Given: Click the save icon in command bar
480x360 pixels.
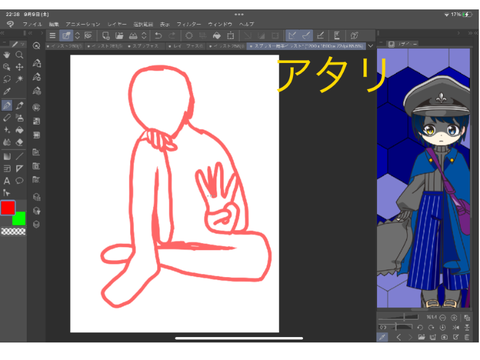Looking at the screenshot, I should [133, 35].
